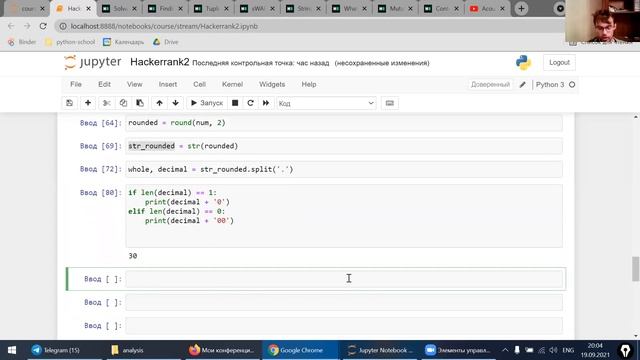Open the cell type dropdown showing Код

pyautogui.click(x=327, y=103)
